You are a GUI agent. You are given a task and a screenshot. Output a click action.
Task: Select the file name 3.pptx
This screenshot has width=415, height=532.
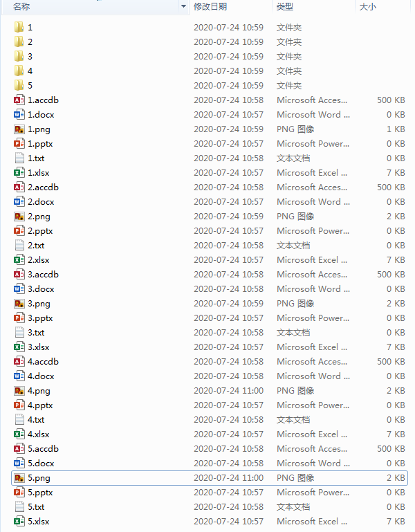(40, 318)
